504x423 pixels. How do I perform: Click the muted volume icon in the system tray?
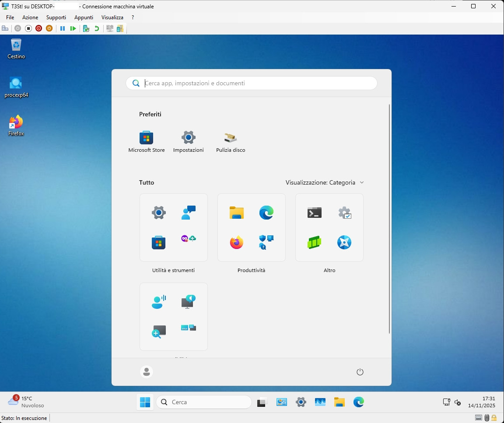click(x=458, y=402)
